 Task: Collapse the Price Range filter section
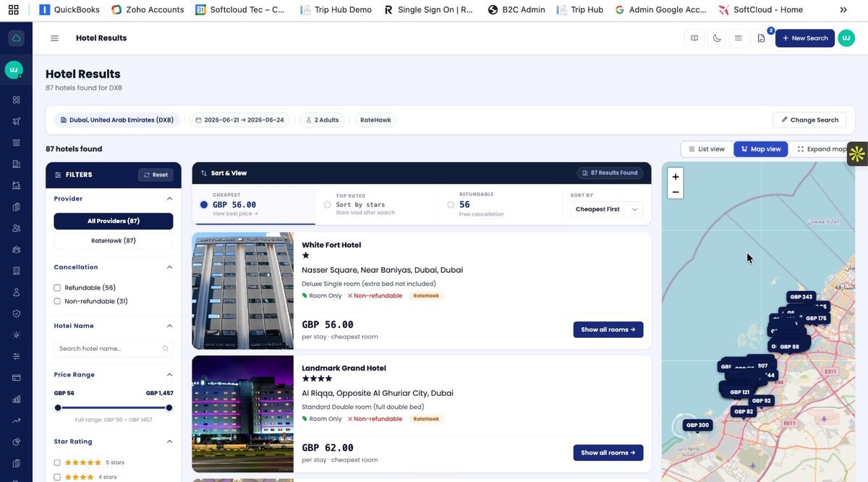tap(170, 375)
